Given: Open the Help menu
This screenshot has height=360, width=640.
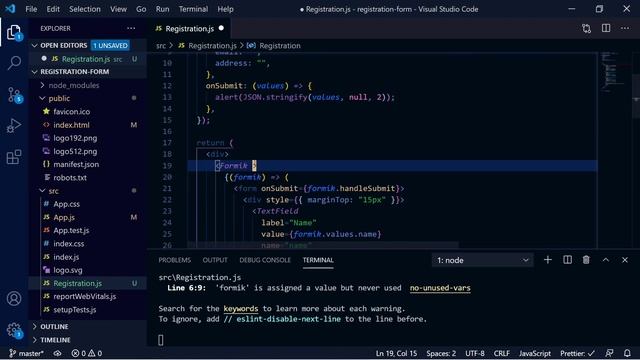Looking at the screenshot, I should click(x=225, y=9).
